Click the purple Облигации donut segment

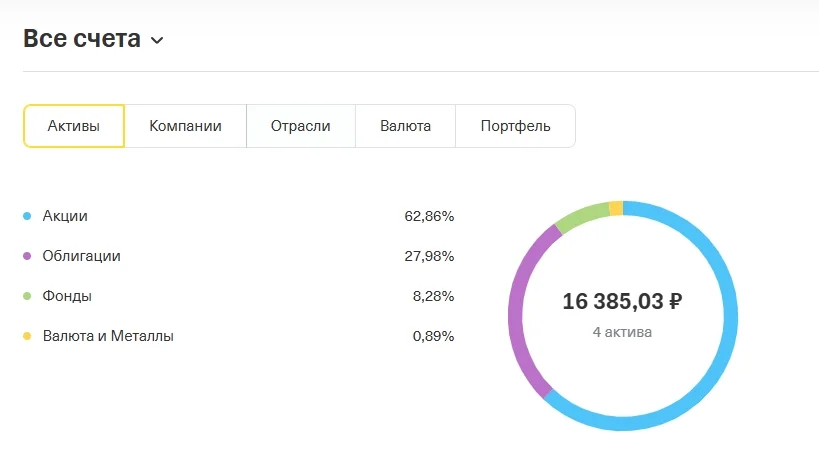(x=517, y=306)
